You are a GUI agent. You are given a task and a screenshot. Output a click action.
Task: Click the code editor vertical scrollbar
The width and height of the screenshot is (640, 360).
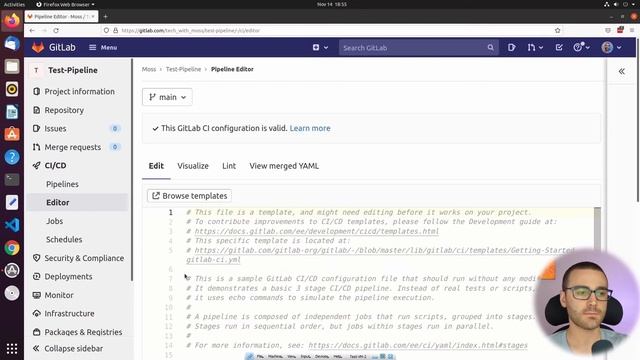coord(597,229)
